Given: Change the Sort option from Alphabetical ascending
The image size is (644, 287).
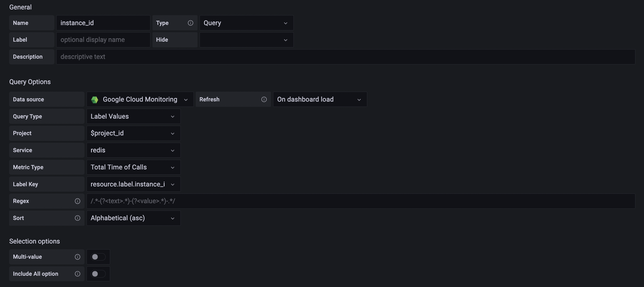Looking at the screenshot, I should click(133, 218).
